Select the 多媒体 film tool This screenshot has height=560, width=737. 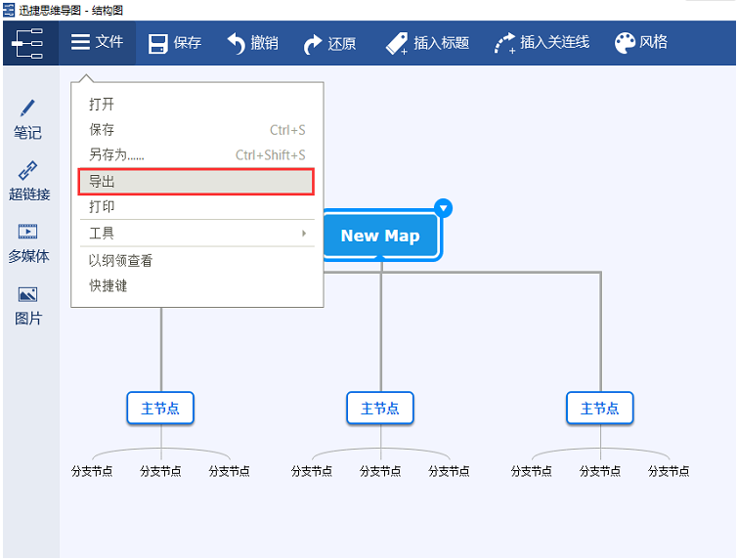pos(28,243)
